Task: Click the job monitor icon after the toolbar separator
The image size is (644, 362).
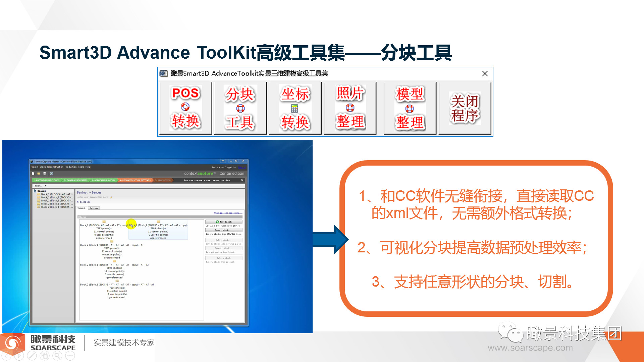Action: 51,174
